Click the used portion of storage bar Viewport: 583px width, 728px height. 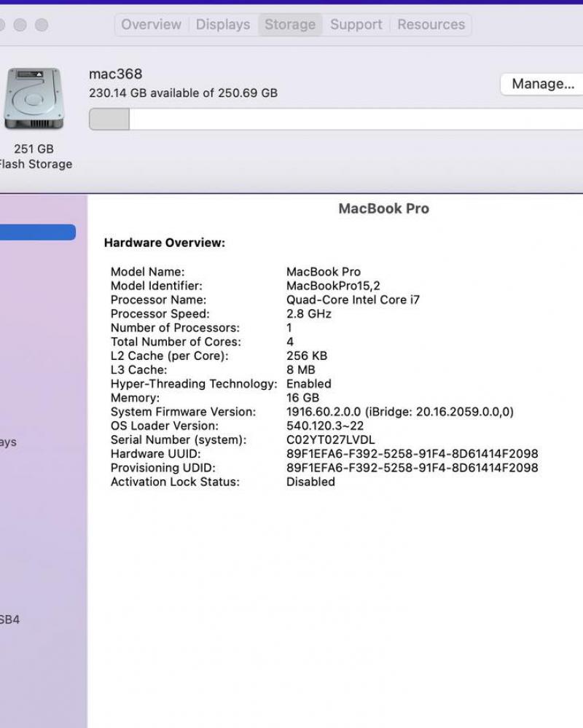(x=109, y=120)
